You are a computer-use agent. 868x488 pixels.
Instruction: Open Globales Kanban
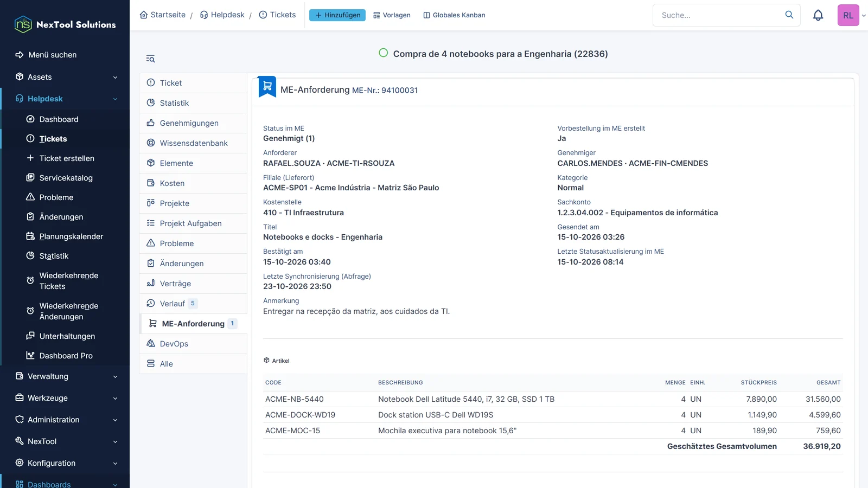[454, 15]
